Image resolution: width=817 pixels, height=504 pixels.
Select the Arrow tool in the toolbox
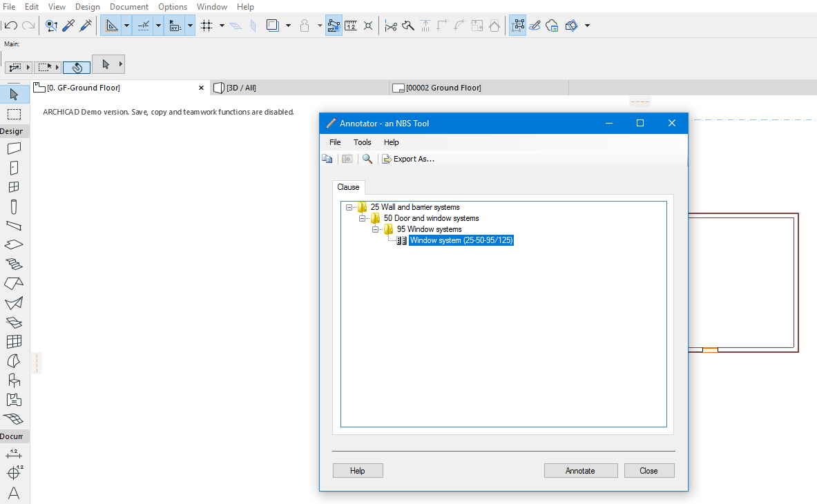14,94
